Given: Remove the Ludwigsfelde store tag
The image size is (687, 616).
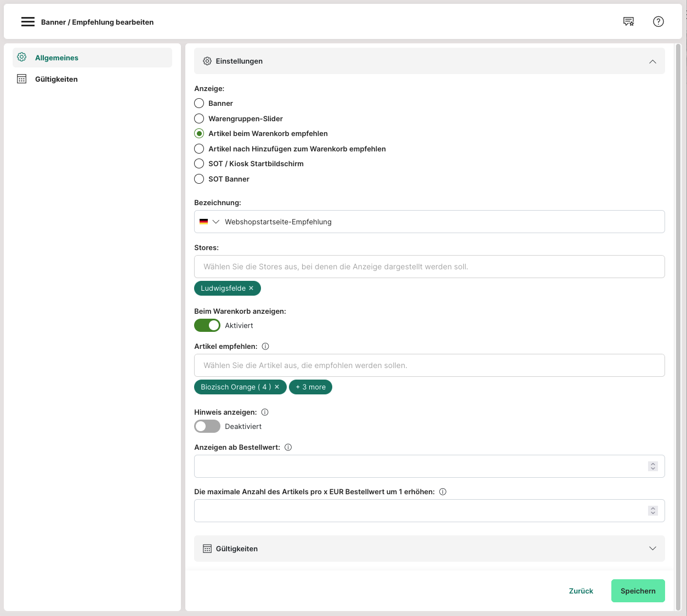Looking at the screenshot, I should coord(251,288).
